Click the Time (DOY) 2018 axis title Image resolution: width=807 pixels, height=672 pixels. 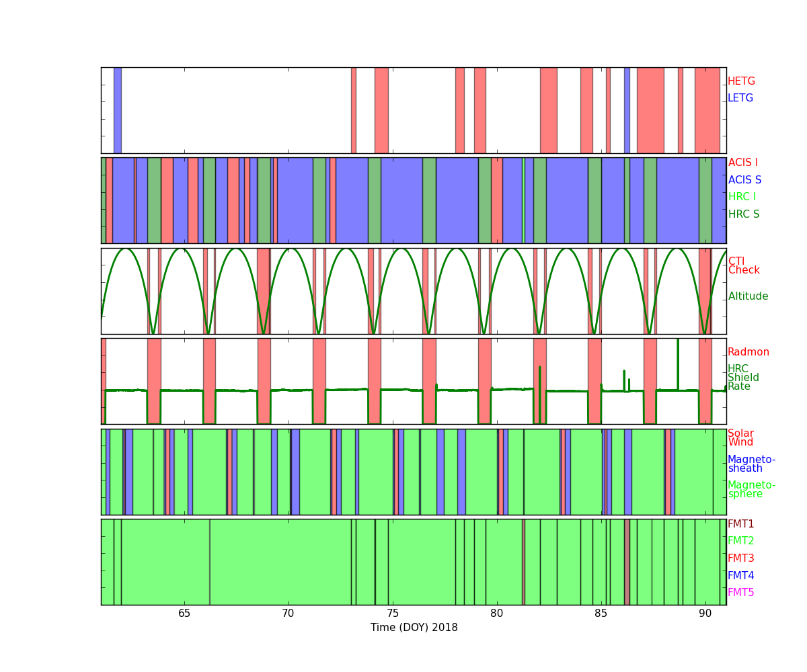(x=414, y=628)
